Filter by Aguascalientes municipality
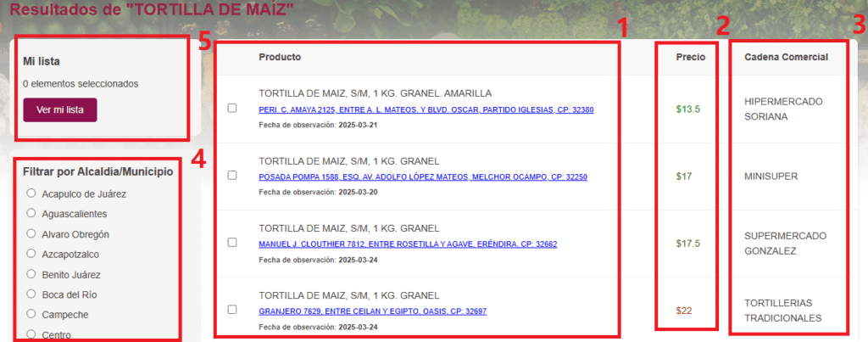 pos(31,213)
